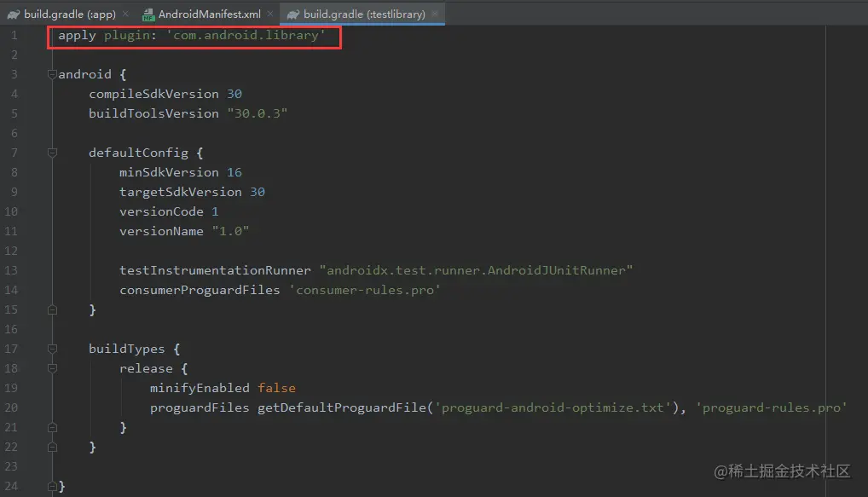Click the fold end marker on line 22
The height and width of the screenshot is (497, 868).
[52, 448]
